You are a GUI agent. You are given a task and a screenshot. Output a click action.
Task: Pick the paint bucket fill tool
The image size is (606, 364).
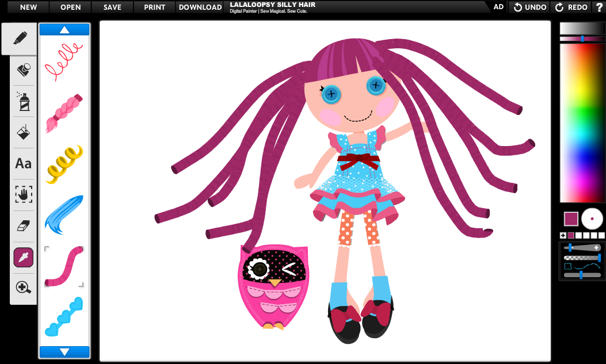click(24, 132)
